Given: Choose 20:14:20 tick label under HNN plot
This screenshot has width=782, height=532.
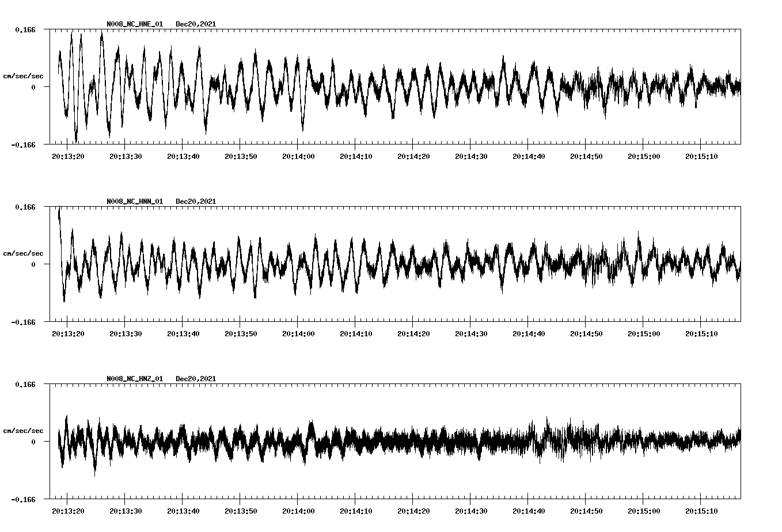Looking at the screenshot, I should [413, 334].
